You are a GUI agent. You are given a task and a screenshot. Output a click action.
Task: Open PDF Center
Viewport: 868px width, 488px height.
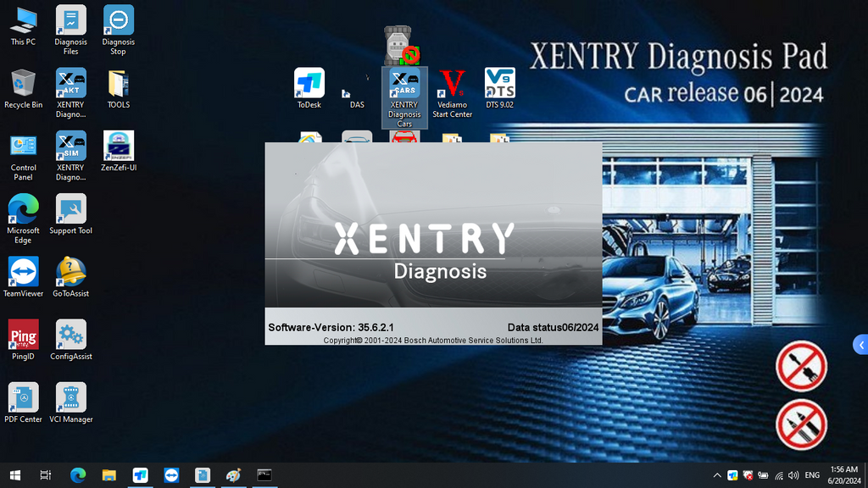[23, 398]
